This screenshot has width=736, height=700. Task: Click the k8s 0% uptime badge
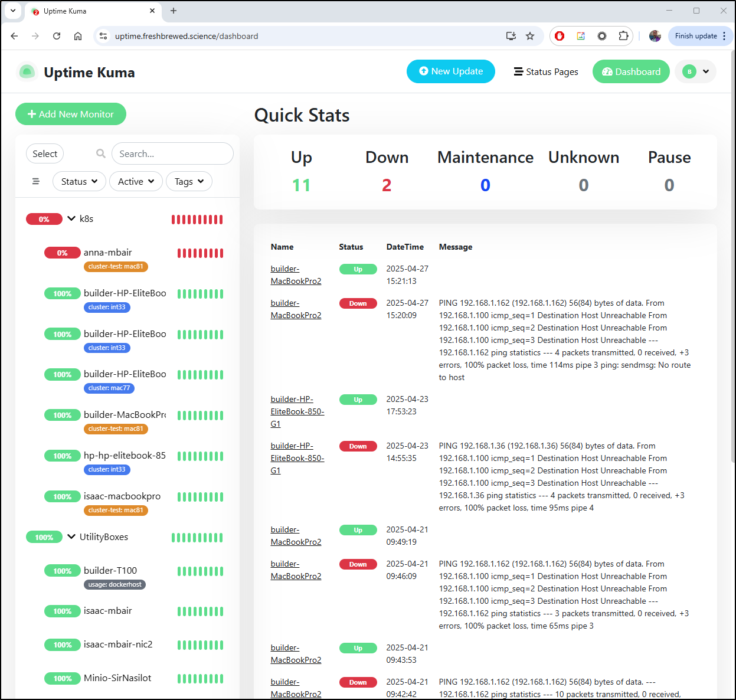(x=44, y=219)
